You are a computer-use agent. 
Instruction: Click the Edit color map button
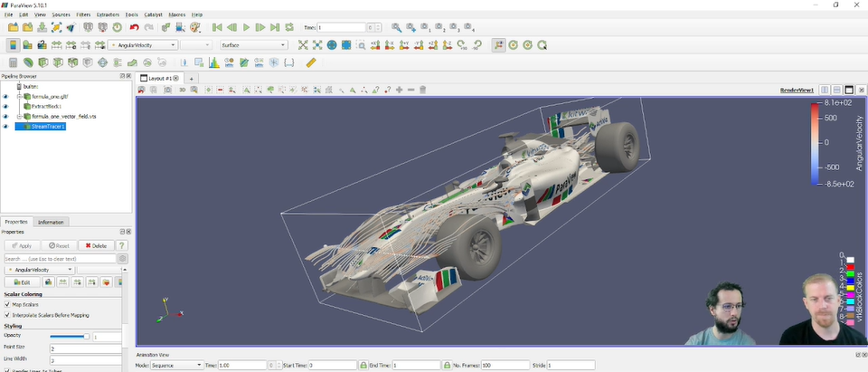(22, 282)
